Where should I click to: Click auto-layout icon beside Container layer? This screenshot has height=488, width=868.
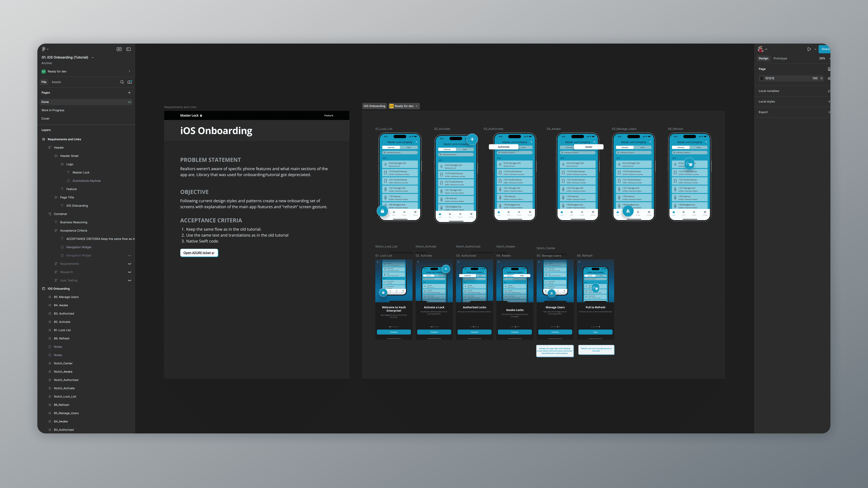coord(50,214)
